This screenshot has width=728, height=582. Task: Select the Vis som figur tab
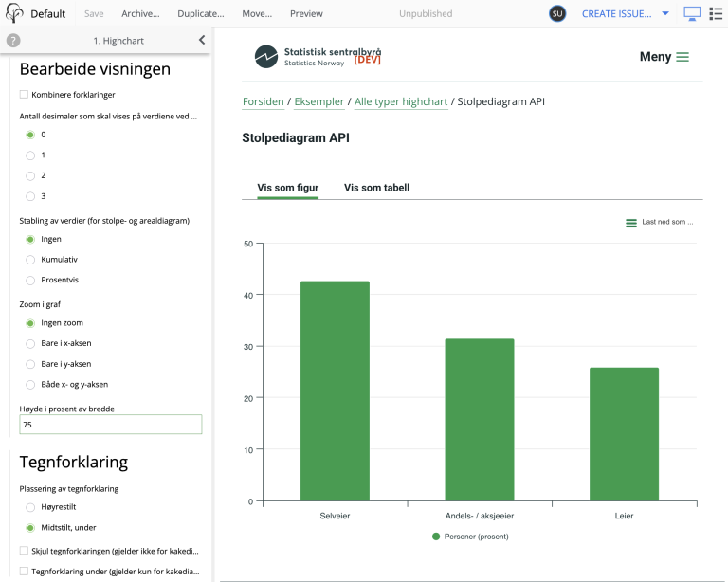tap(288, 188)
